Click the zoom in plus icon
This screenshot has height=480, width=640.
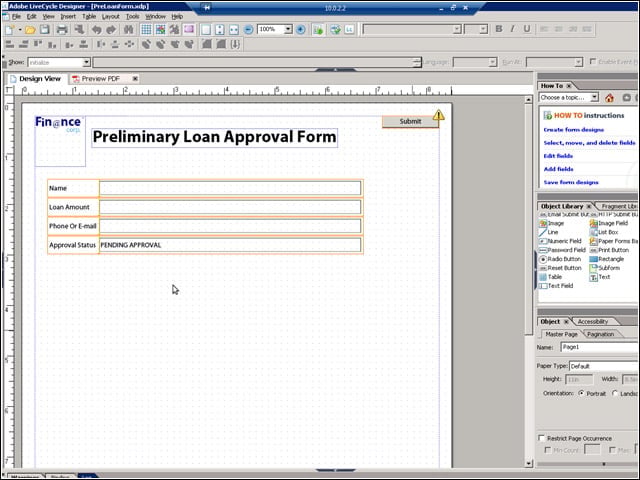point(301,29)
